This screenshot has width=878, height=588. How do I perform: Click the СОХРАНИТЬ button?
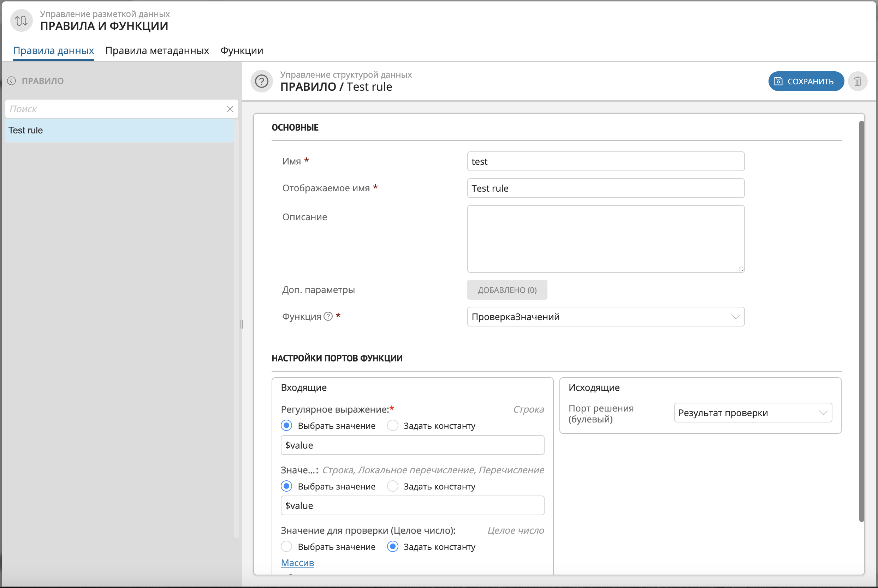[806, 82]
